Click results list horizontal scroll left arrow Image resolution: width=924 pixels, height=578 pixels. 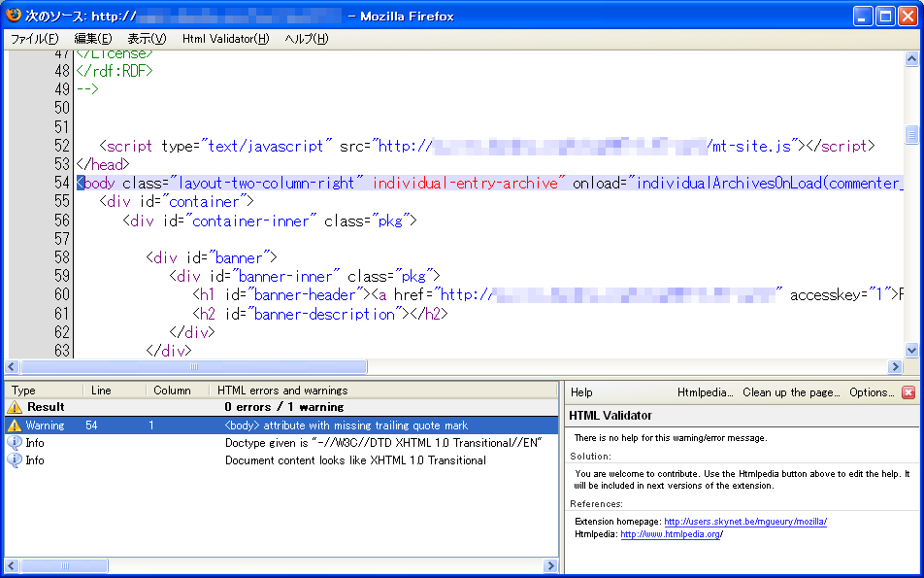tap(12, 565)
